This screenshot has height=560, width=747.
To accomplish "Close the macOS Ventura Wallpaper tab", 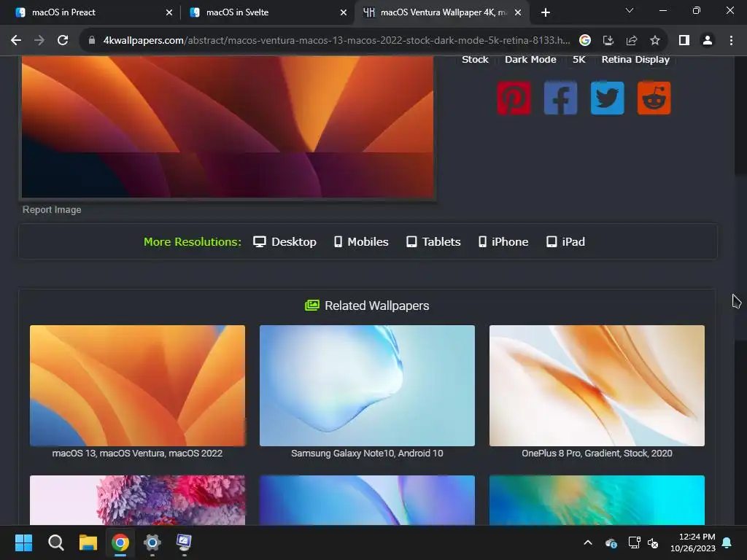I will [x=518, y=12].
